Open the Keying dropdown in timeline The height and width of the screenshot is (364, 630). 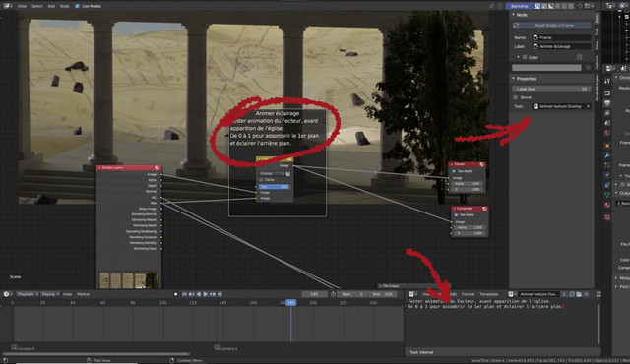point(50,294)
